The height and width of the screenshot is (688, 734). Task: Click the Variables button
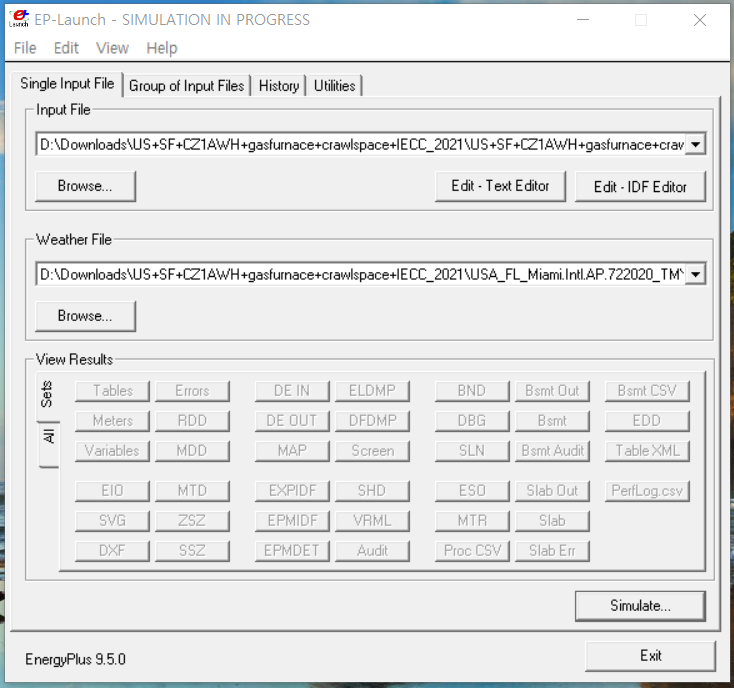pos(112,451)
